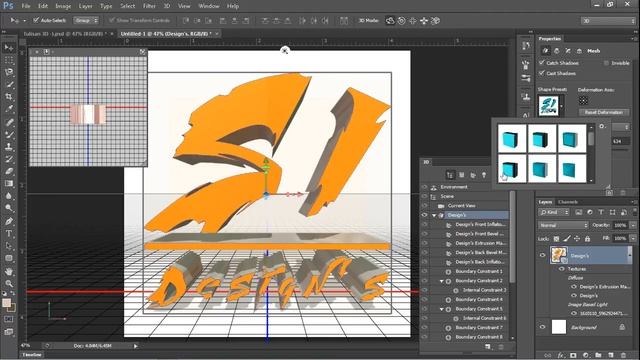Screen dimensions: 640x360
Task: Click the 3D panel vertical scrollbar
Action: tap(512, 237)
